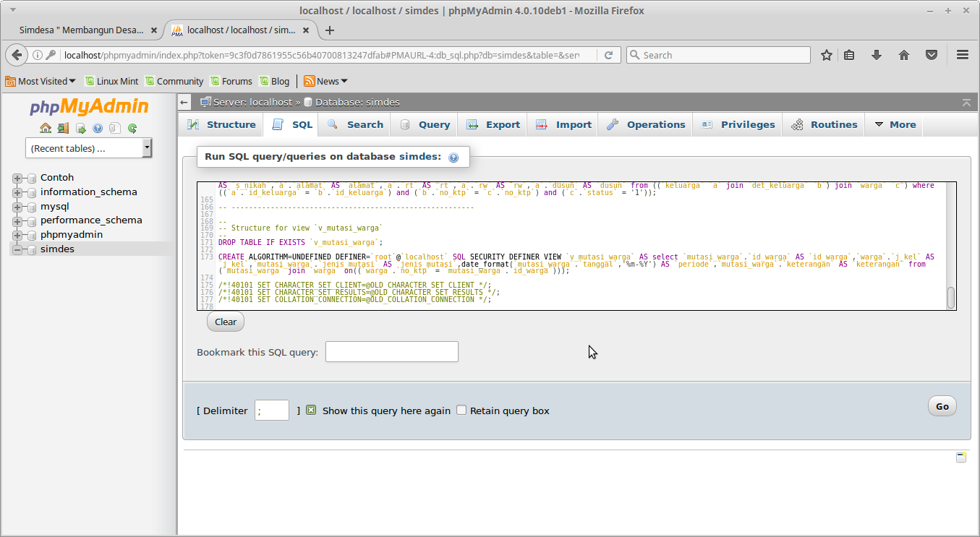Collapse navigation panel with the arrow button
The width and height of the screenshot is (980, 537).
point(184,103)
